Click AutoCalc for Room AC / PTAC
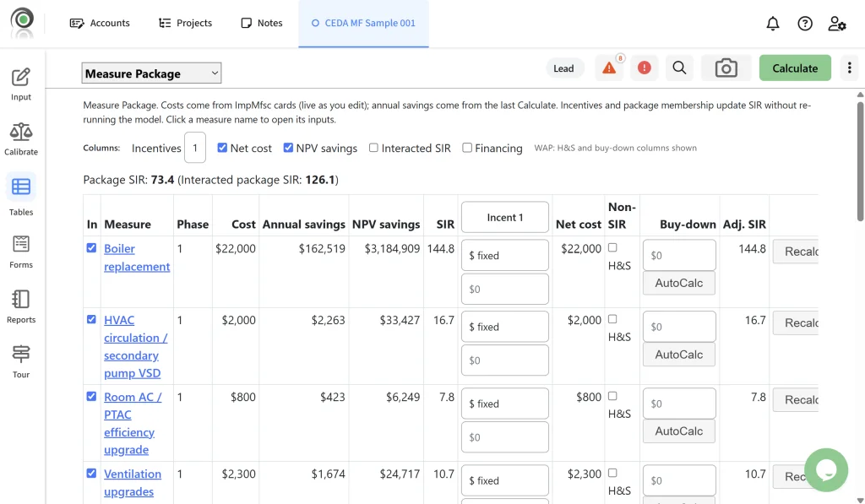Image resolution: width=865 pixels, height=504 pixels. [x=679, y=431]
